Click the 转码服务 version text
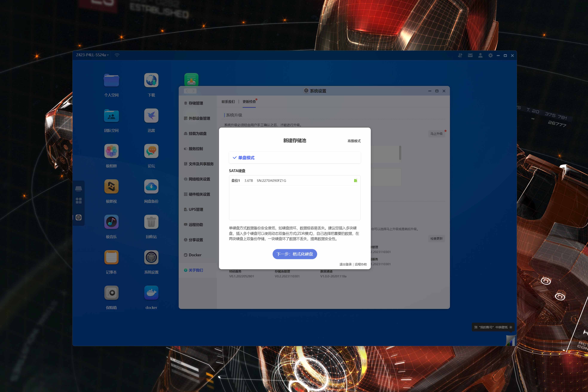 tap(241, 274)
